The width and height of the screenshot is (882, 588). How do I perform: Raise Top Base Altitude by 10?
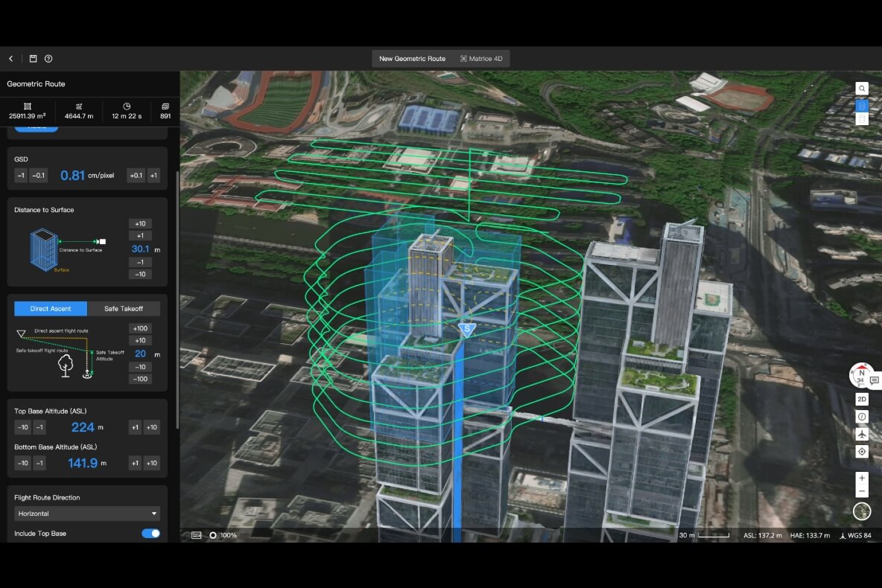coord(151,427)
